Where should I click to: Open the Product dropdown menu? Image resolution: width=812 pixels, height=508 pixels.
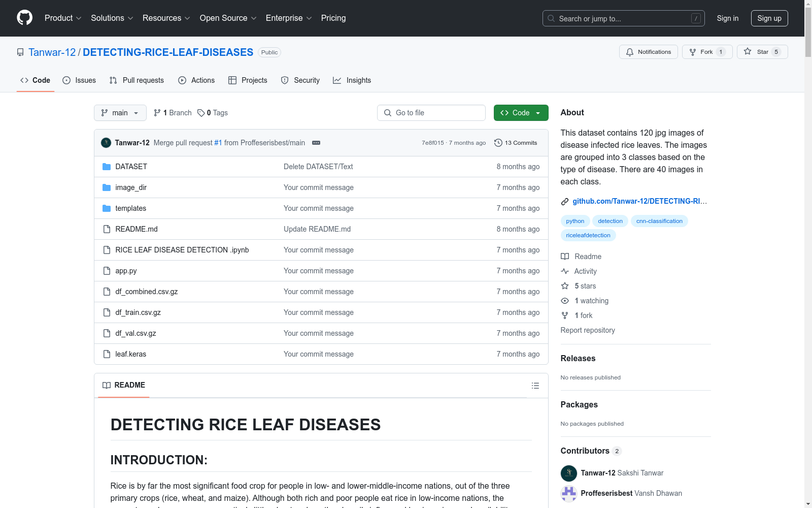pos(63,18)
